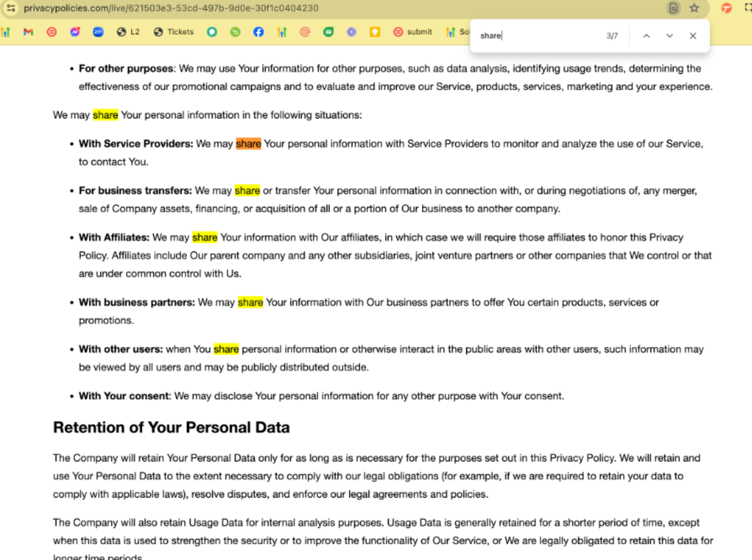Open the Tickets bookmark

coord(173,32)
